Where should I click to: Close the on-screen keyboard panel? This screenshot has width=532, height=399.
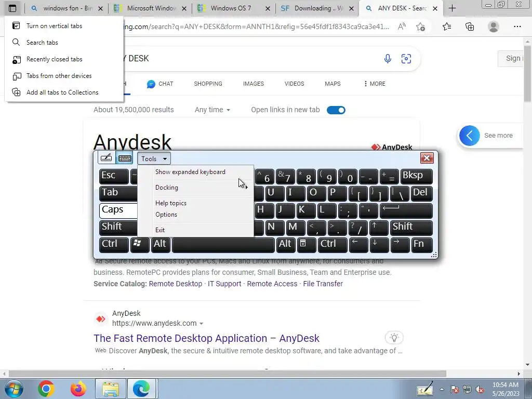point(427,158)
